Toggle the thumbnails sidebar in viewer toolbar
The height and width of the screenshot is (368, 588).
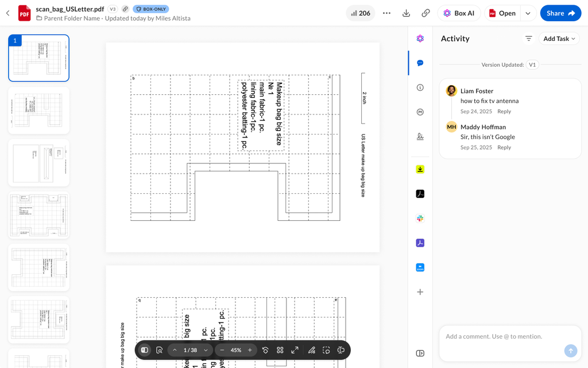click(x=144, y=350)
